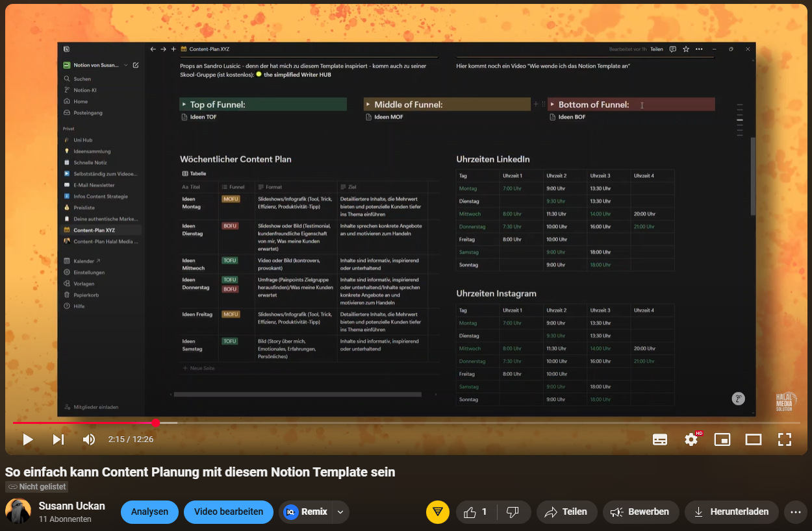The width and height of the screenshot is (812, 531).
Task: Click the yellow circular icon beside Remix
Action: point(438,512)
